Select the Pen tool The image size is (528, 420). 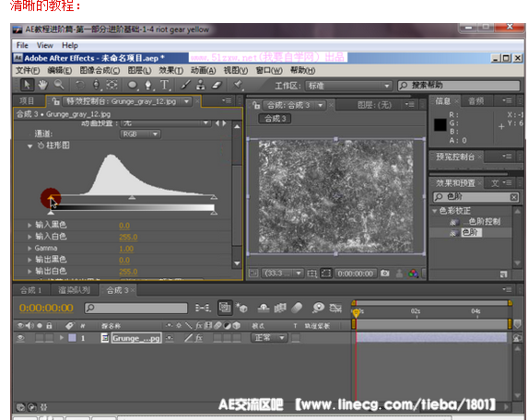[148, 85]
